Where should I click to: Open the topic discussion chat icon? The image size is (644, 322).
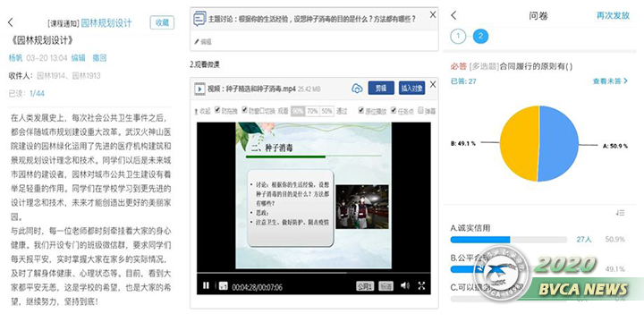(x=199, y=19)
